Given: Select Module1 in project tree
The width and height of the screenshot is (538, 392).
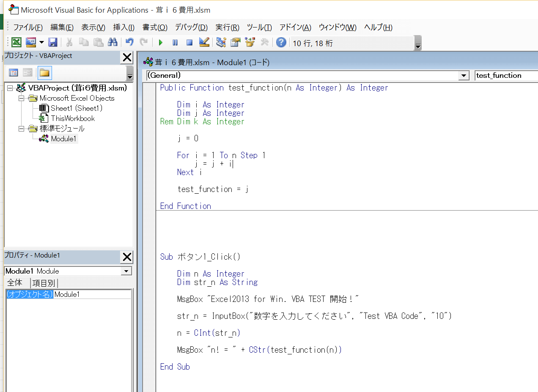Looking at the screenshot, I should coord(64,139).
